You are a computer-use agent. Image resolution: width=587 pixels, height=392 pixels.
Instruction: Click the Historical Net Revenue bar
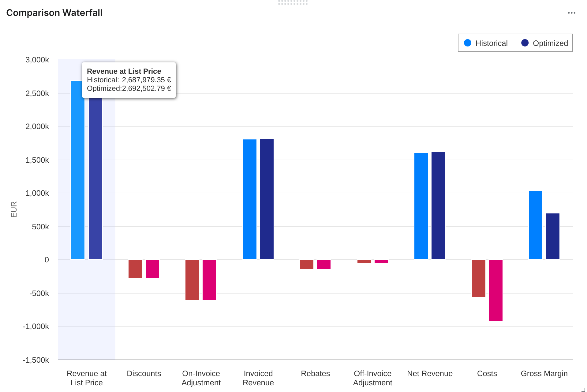pos(421,206)
